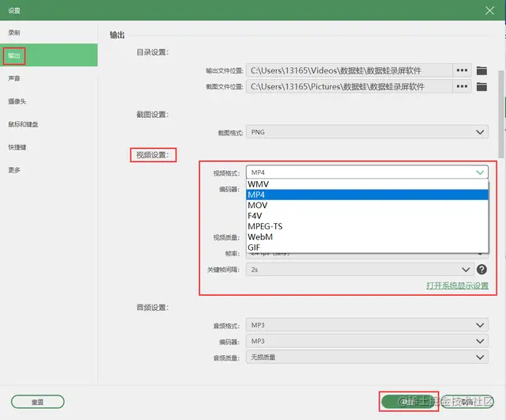The image size is (506, 420).
Task: Click the 重置 reset button
Action: coord(37,402)
